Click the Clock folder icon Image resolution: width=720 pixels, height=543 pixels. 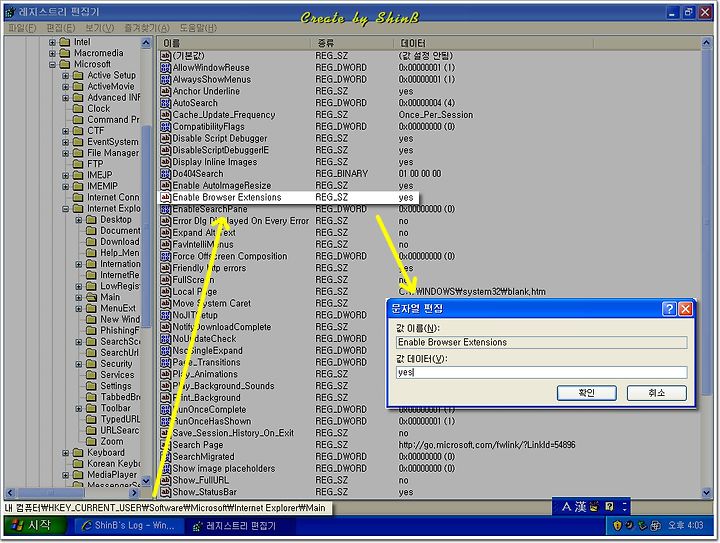pyautogui.click(x=78, y=108)
